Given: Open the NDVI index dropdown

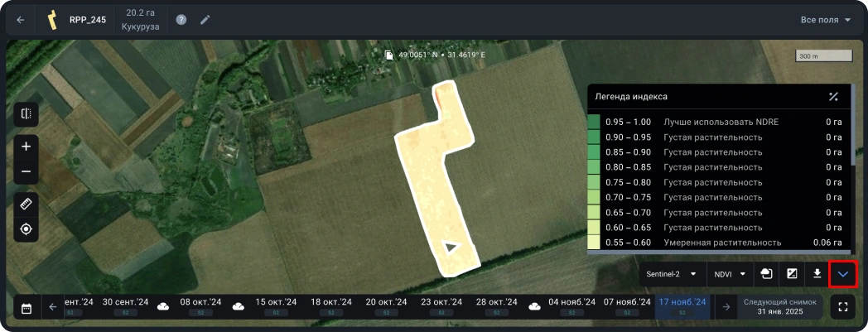Looking at the screenshot, I should click(731, 274).
